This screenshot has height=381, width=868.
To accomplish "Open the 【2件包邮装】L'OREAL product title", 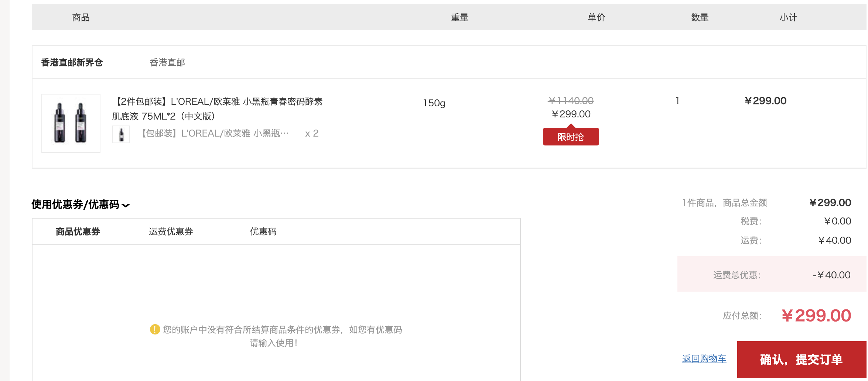I will click(218, 109).
